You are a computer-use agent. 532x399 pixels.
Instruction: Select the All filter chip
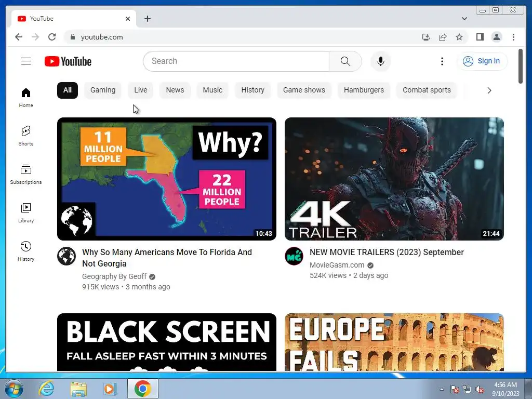click(x=68, y=90)
